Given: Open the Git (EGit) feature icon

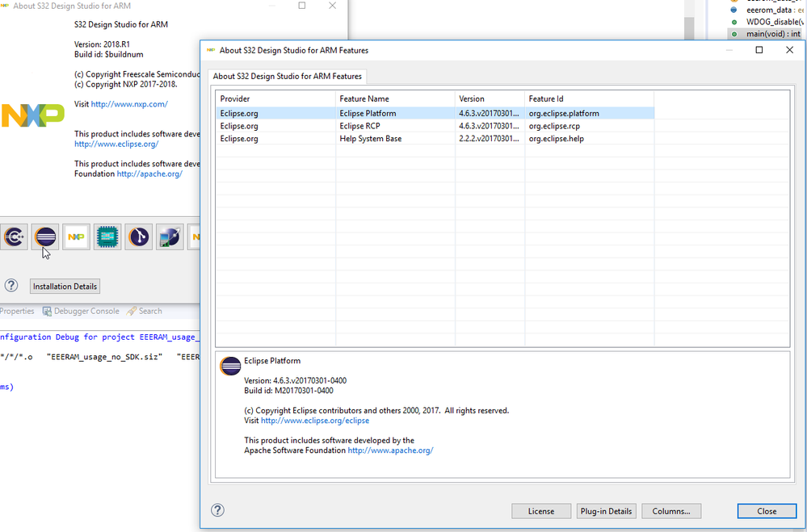Looking at the screenshot, I should tap(138, 237).
